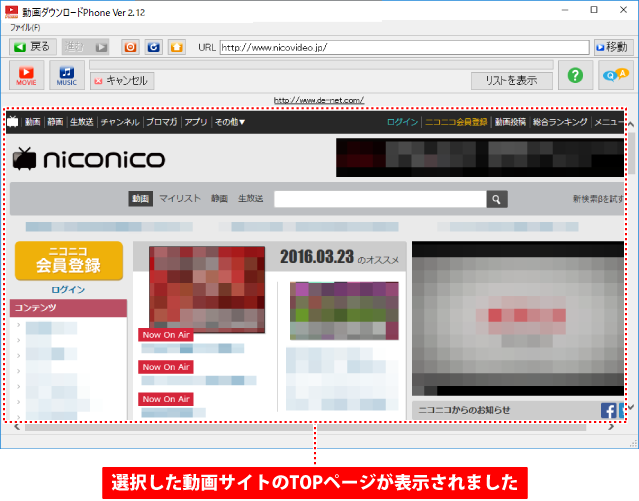Click the 進む forward button
The height and width of the screenshot is (501, 639).
pyautogui.click(x=86, y=47)
